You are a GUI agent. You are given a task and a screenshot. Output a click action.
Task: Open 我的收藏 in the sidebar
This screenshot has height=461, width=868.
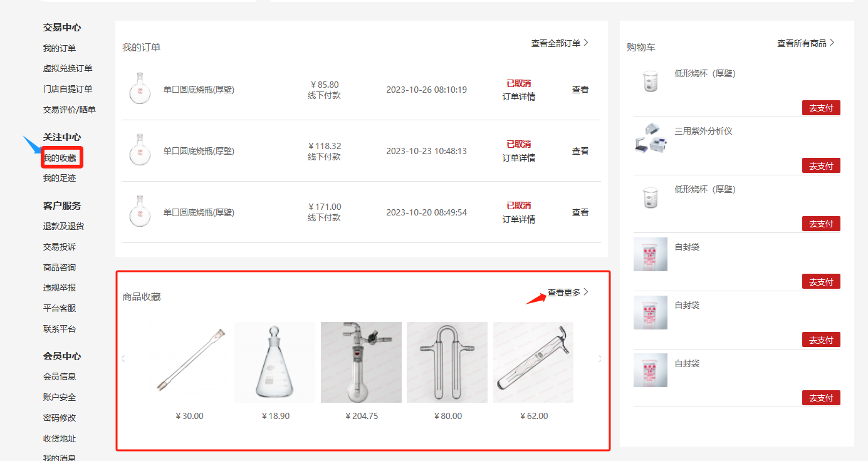[60, 158]
